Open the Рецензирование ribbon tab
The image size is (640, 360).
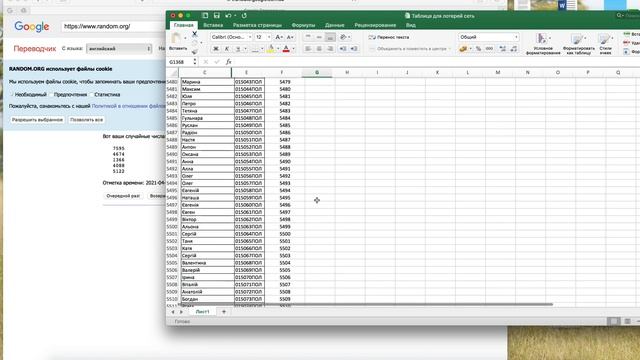(375, 25)
